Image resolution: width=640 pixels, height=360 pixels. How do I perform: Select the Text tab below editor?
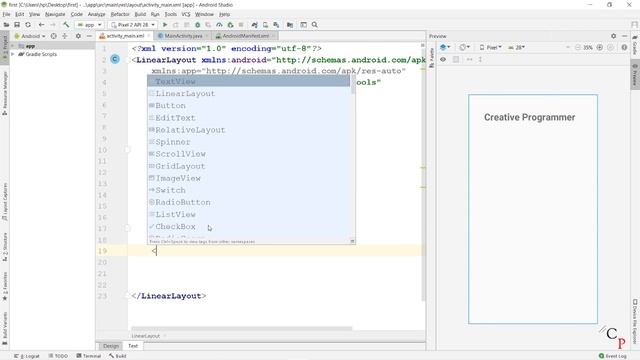click(133, 346)
